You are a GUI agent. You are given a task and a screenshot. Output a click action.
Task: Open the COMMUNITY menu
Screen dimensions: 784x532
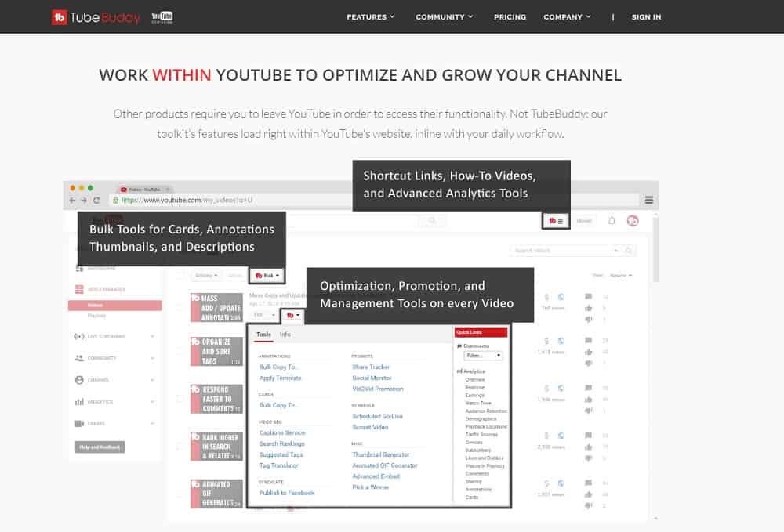(444, 17)
